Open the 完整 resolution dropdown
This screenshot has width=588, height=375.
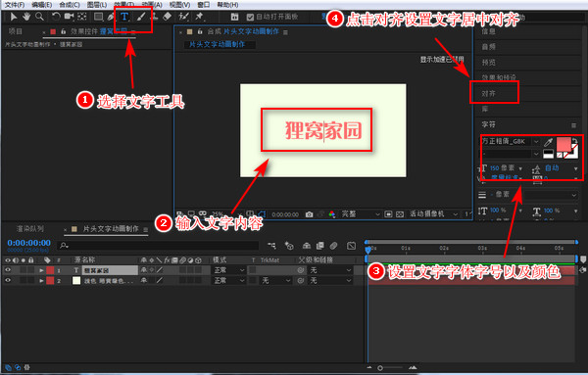360,213
